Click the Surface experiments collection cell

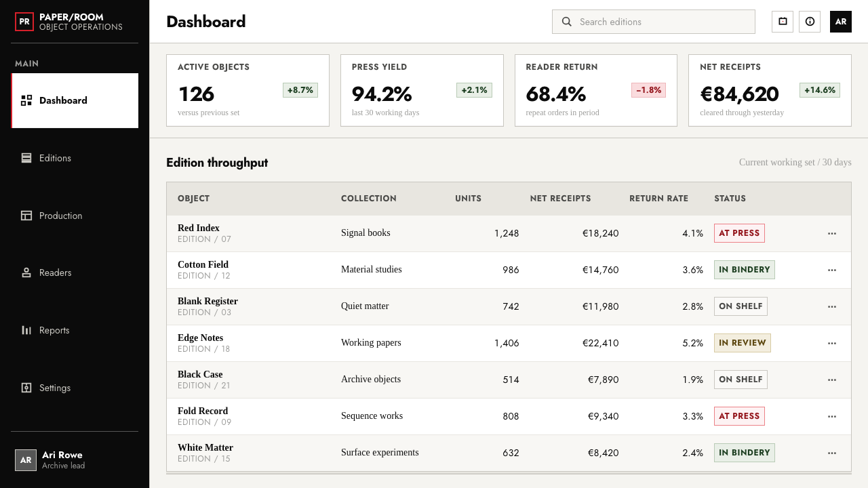tap(380, 453)
